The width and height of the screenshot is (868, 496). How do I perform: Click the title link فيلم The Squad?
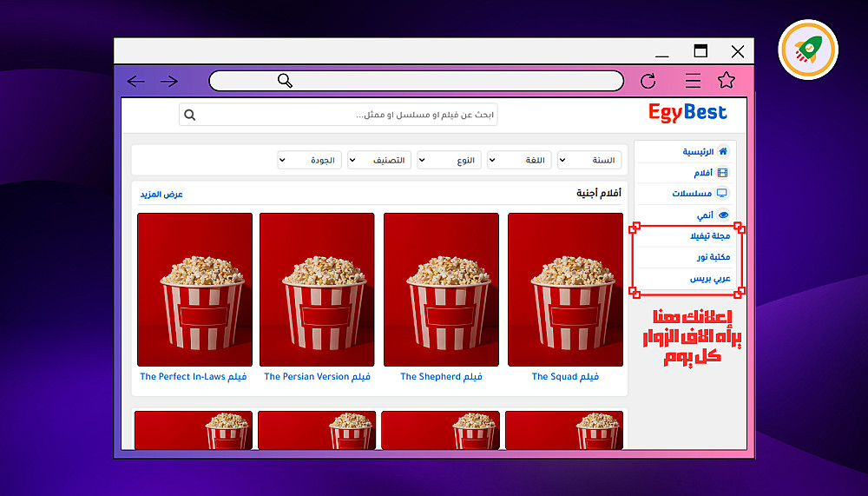(565, 377)
